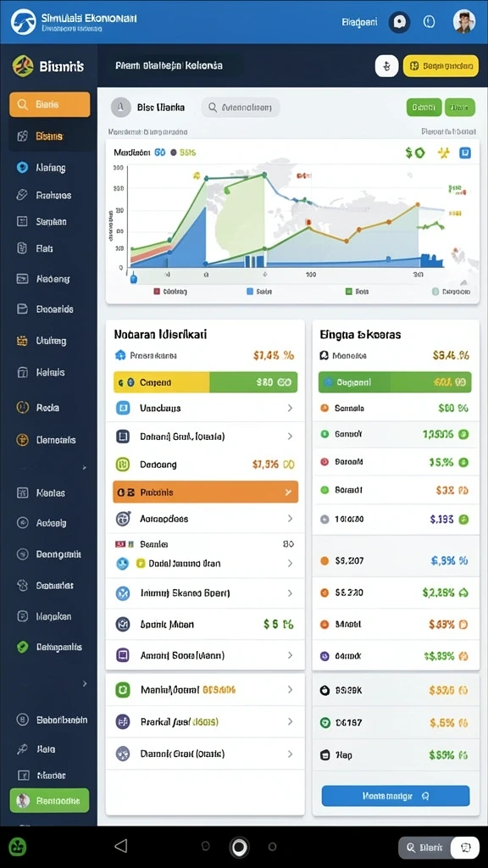Click the white square button in toolbar
The width and height of the screenshot is (488, 868).
coord(386,66)
